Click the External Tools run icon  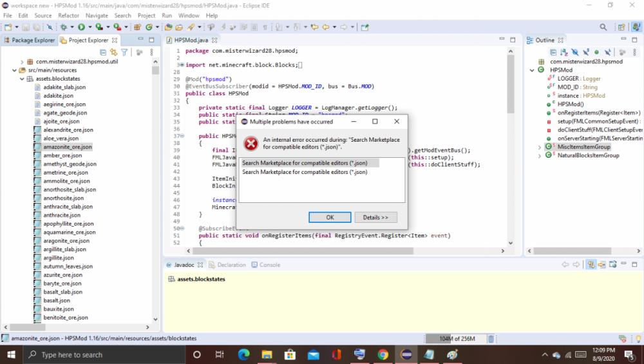pyautogui.click(x=117, y=27)
